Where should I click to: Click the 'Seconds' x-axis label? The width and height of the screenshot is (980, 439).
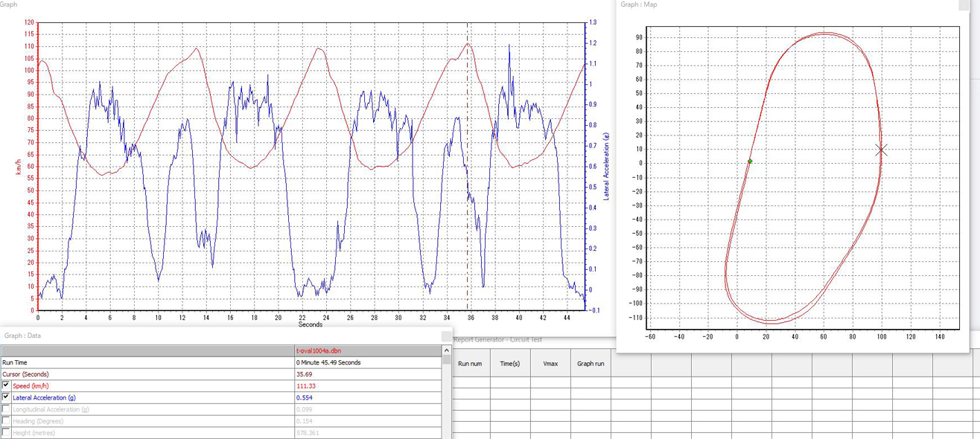click(311, 324)
